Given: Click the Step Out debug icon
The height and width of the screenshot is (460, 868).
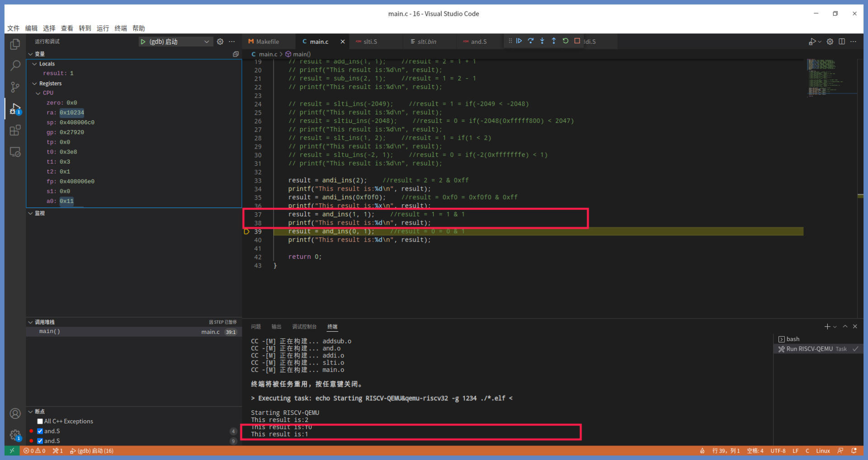Looking at the screenshot, I should coord(554,41).
